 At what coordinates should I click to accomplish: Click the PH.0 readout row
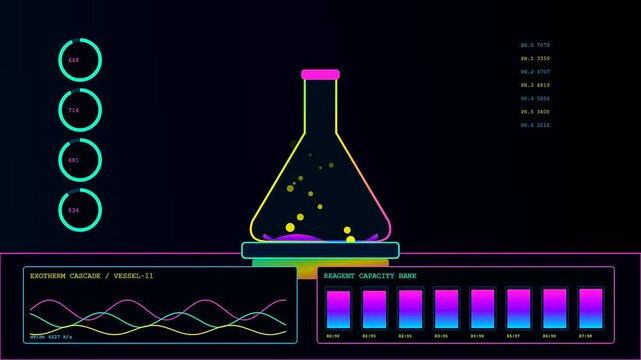[x=535, y=45]
